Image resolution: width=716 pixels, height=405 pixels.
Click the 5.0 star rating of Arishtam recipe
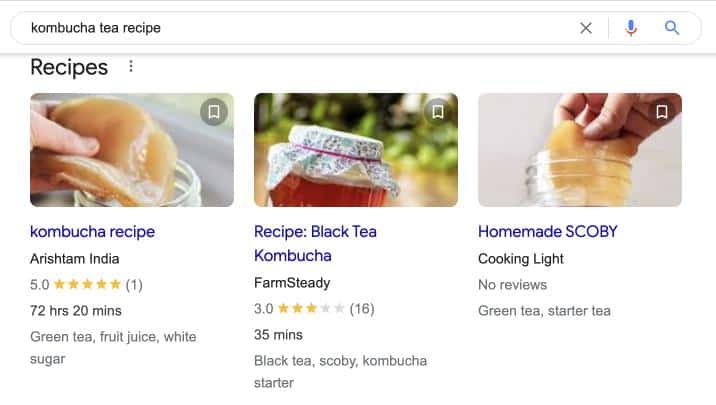pyautogui.click(x=86, y=284)
